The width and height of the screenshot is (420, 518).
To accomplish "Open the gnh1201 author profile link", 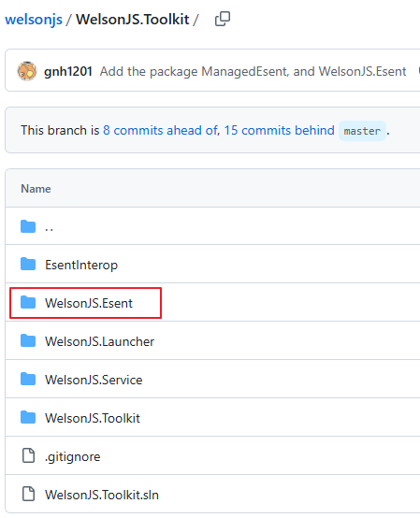I will click(x=68, y=71).
